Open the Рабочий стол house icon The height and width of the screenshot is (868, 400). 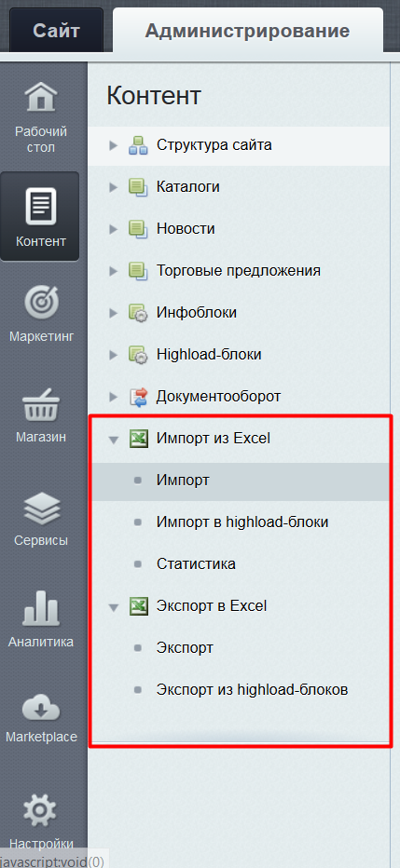click(40, 96)
